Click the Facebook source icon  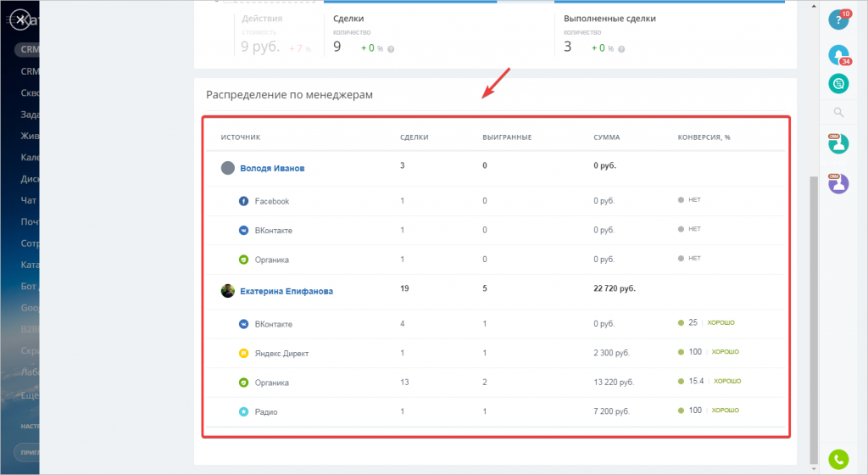243,201
